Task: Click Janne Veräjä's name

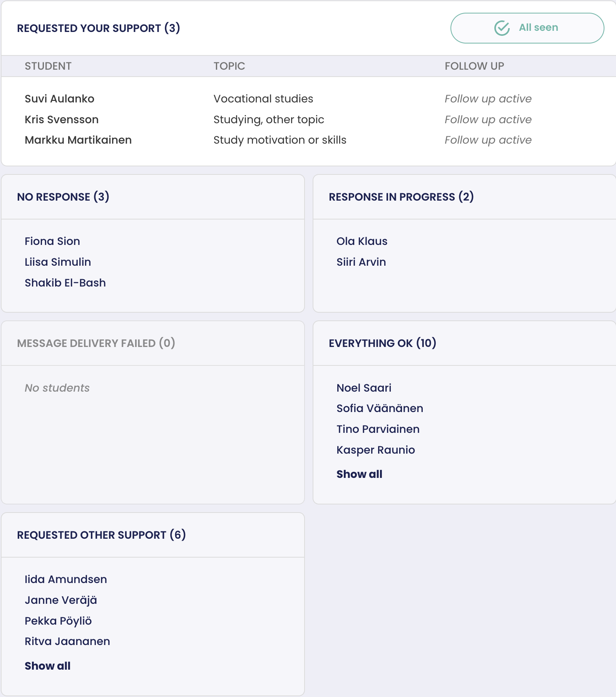Action: [x=61, y=600]
